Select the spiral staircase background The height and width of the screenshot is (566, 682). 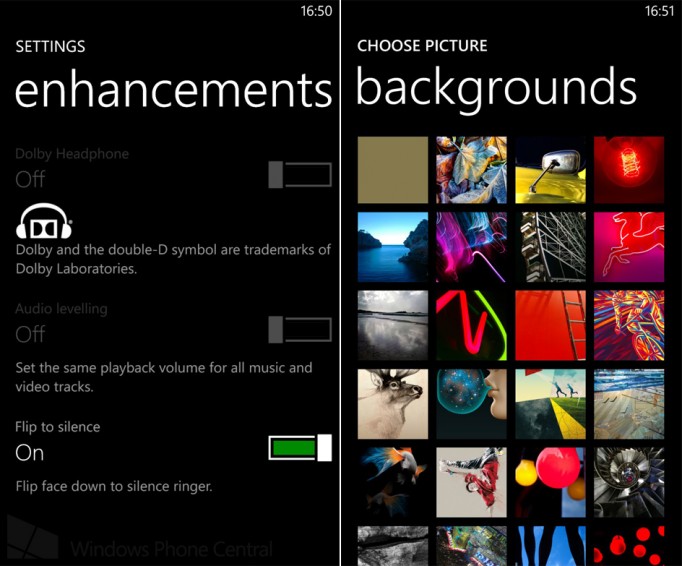[629, 482]
